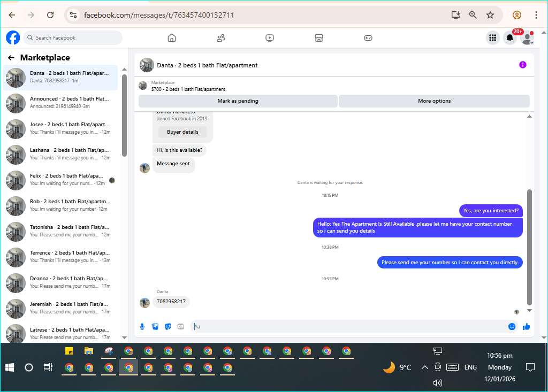Click the conversation list scrollbar down arrow
The width and height of the screenshot is (548, 392).
click(124, 337)
